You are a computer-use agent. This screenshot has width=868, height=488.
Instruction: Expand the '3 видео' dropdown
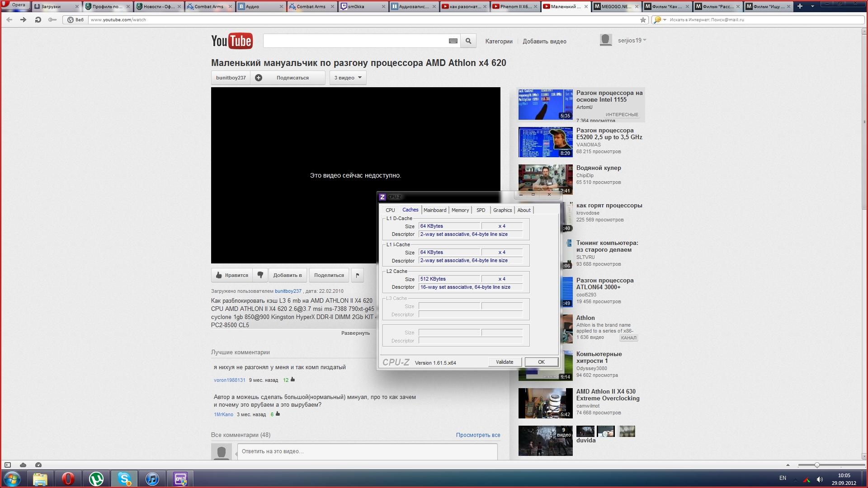[x=348, y=78]
